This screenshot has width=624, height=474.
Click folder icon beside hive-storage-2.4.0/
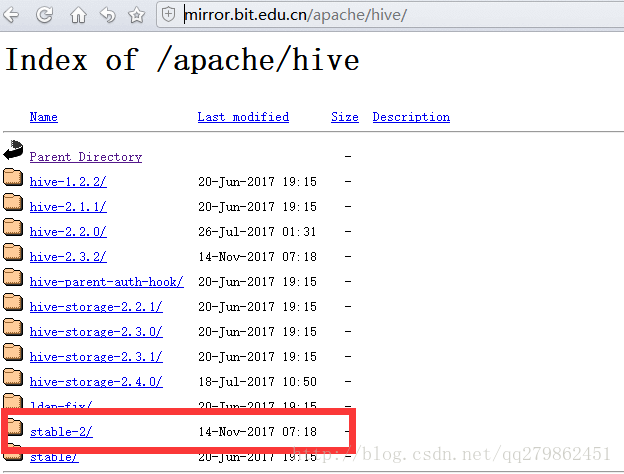(13, 377)
